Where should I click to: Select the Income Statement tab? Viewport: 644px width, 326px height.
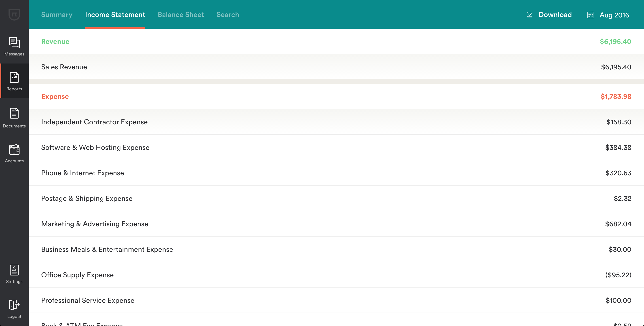coord(115,15)
